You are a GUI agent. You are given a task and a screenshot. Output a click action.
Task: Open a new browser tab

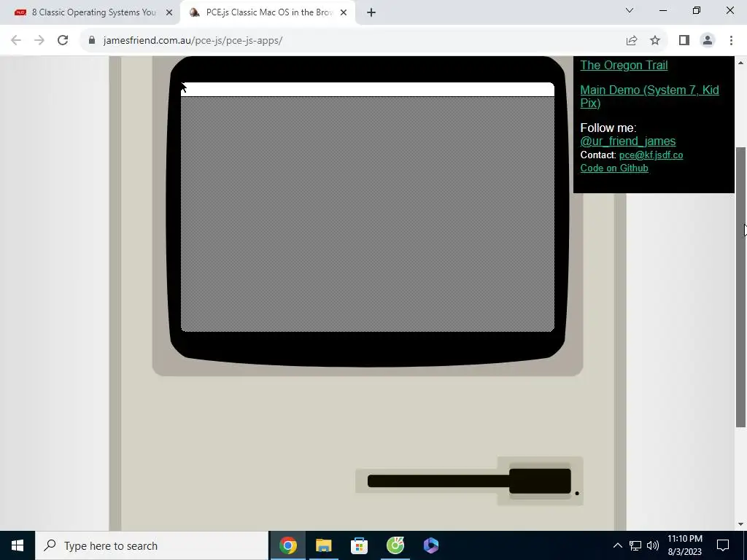click(371, 13)
